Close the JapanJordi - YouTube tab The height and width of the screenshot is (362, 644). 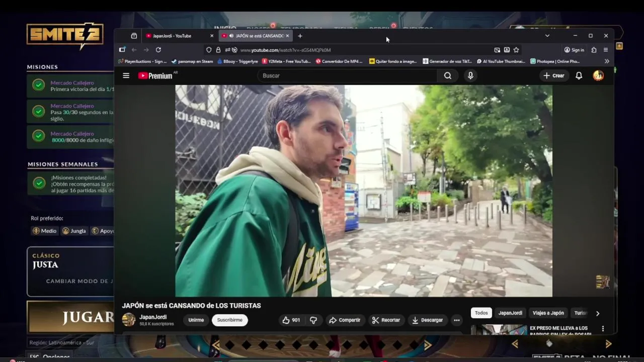[x=212, y=36]
